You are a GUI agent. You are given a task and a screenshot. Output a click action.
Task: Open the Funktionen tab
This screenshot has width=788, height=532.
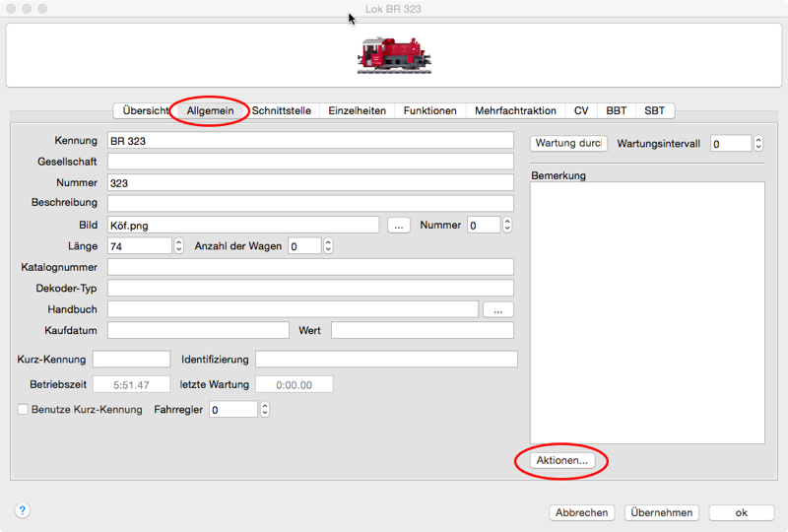[427, 110]
